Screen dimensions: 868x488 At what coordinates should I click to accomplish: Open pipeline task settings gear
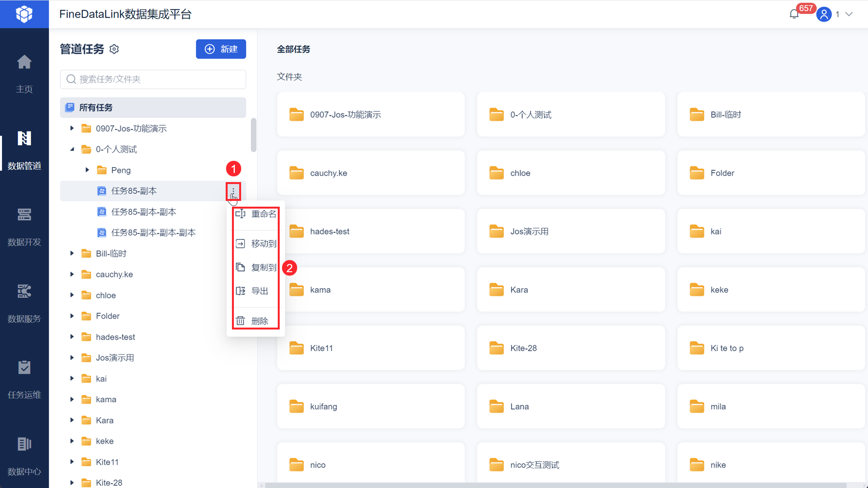coord(114,49)
